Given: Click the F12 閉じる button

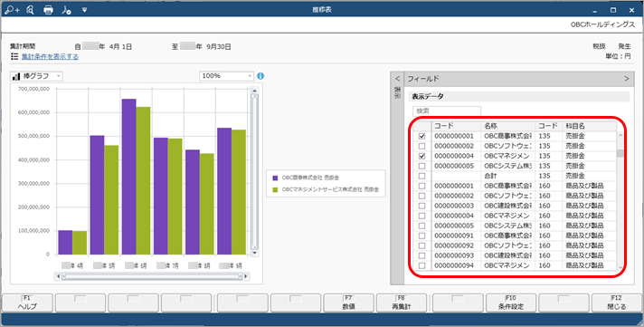Looking at the screenshot, I should pos(617,303).
